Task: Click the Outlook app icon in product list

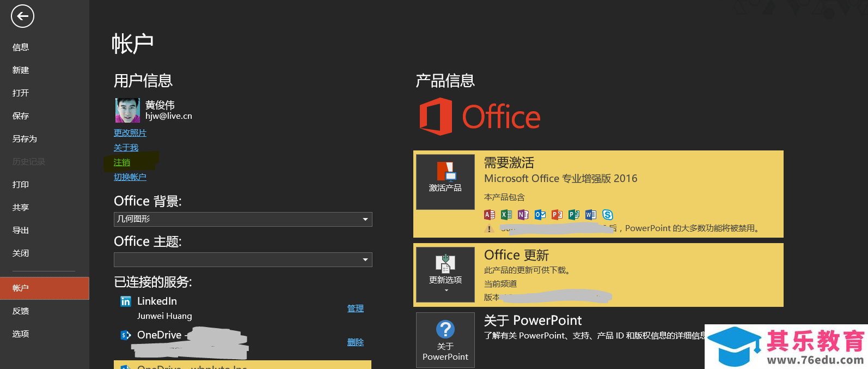Action: pos(540,215)
